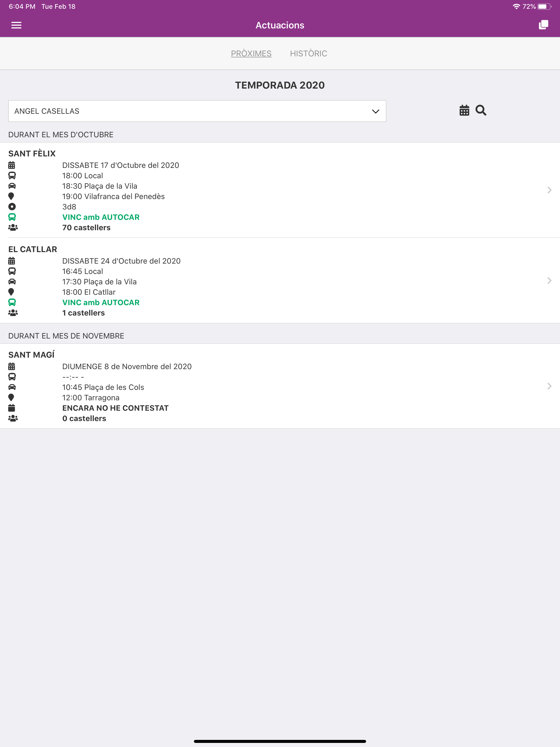The height and width of the screenshot is (747, 560).
Task: Open the hamburger menu
Action: [x=16, y=25]
